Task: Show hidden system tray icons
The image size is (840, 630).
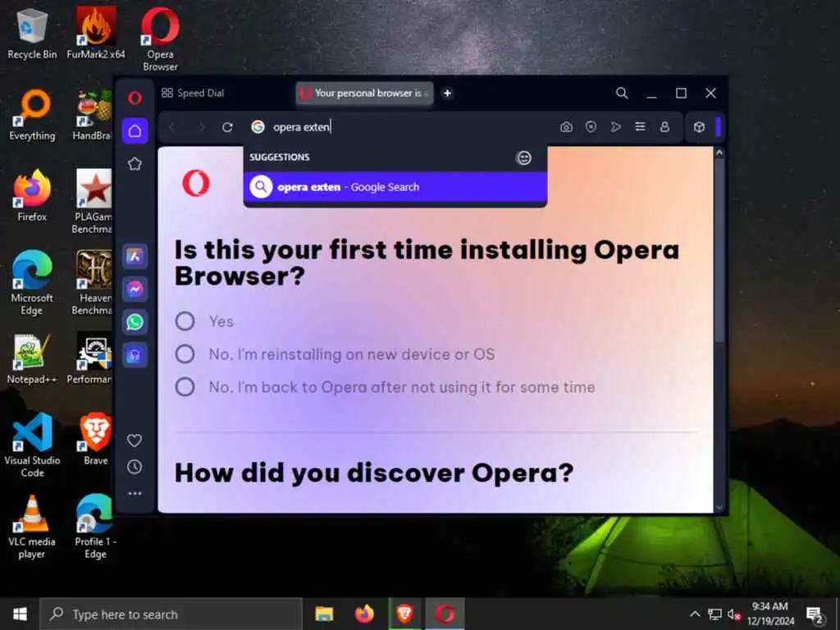Action: (x=694, y=614)
